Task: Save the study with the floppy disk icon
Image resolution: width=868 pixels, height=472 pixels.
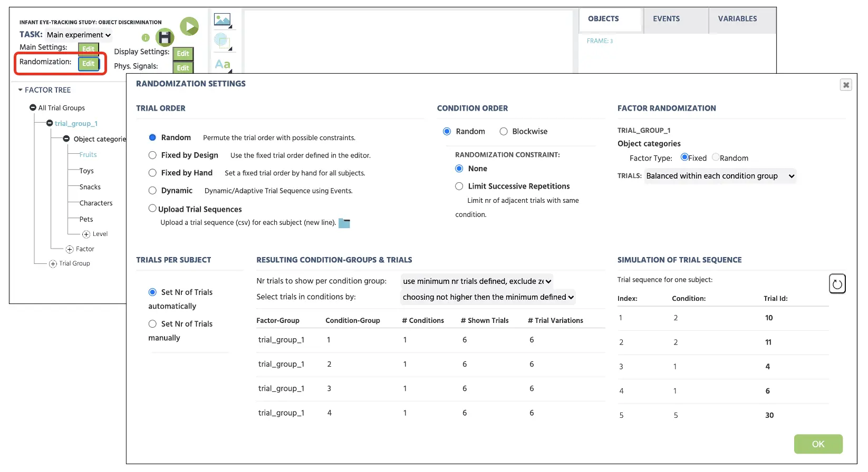Action: tap(165, 37)
